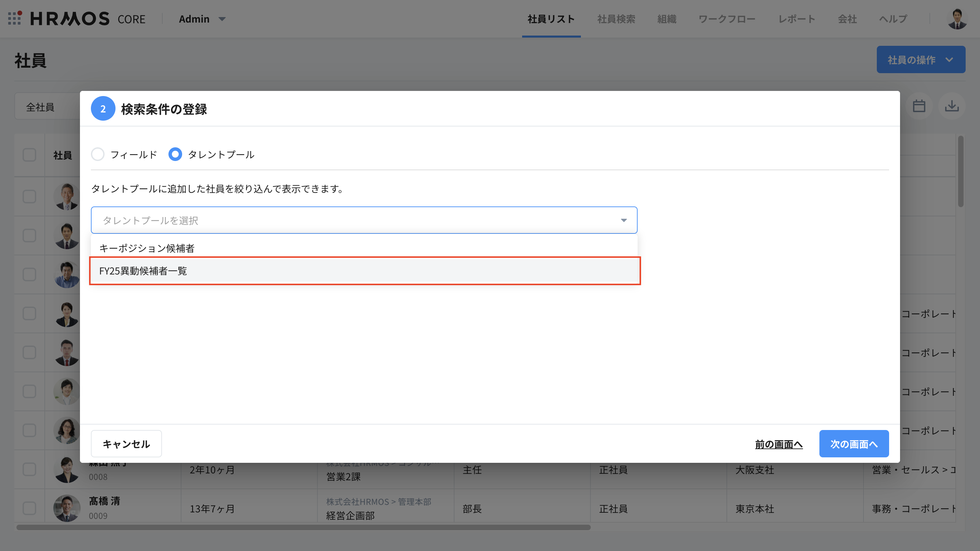Click the calendar icon button
This screenshot has height=551, width=980.
[919, 106]
